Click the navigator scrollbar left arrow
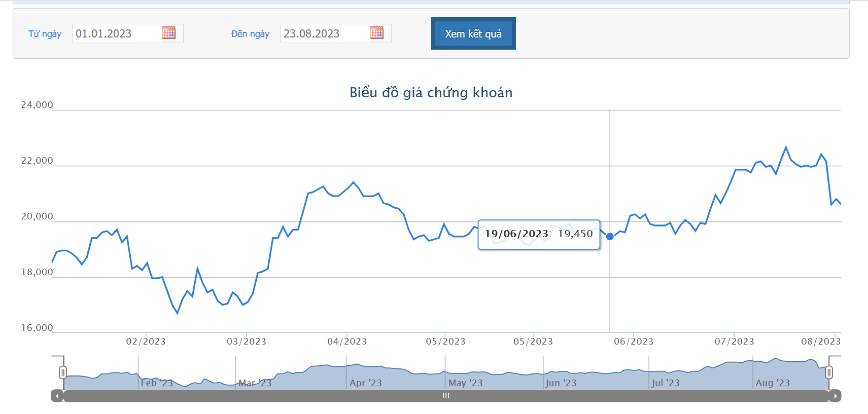 57,396
